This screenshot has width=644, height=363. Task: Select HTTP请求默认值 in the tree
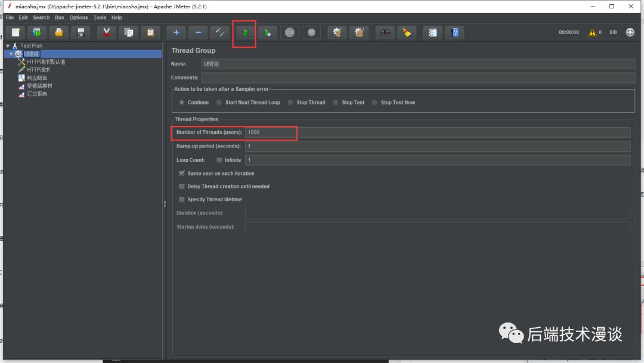(46, 61)
